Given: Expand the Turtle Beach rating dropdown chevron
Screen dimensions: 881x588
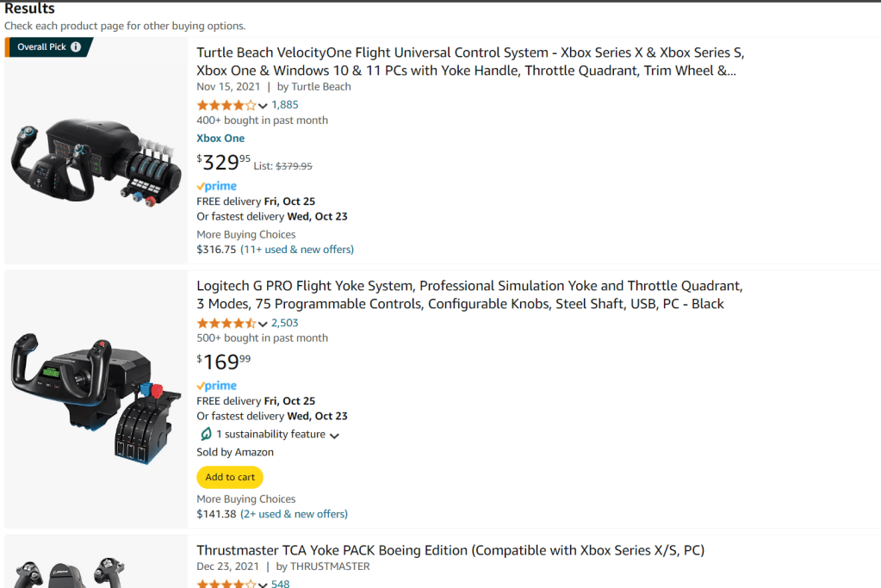Looking at the screenshot, I should coord(263,106).
